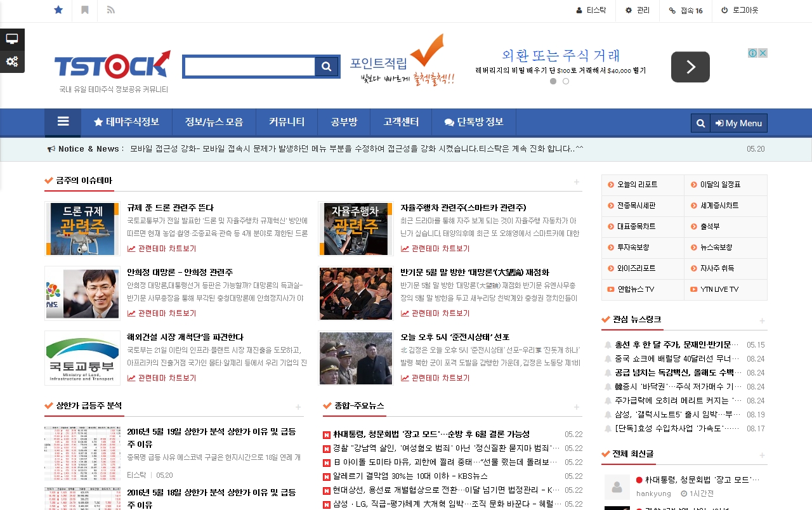Open the 2016년 5월 19일 상한가 table thumbnail
Viewport: 812px width, 510px height.
[82, 454]
